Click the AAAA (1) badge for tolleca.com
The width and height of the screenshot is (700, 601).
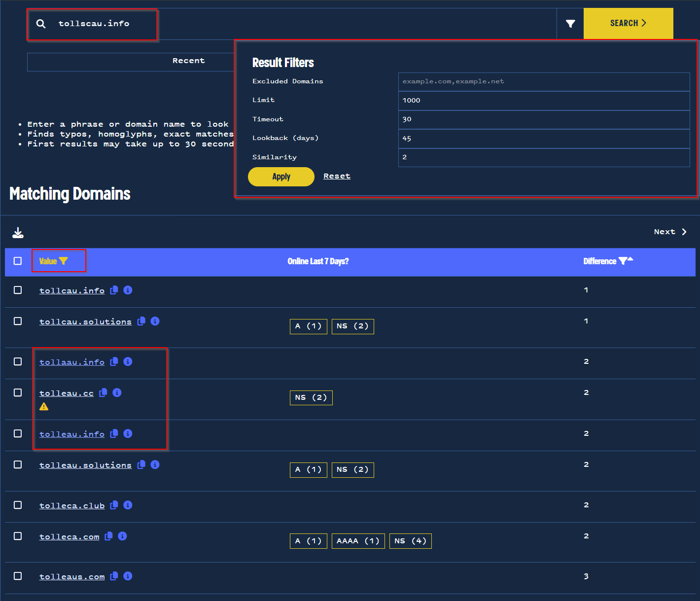pos(358,541)
